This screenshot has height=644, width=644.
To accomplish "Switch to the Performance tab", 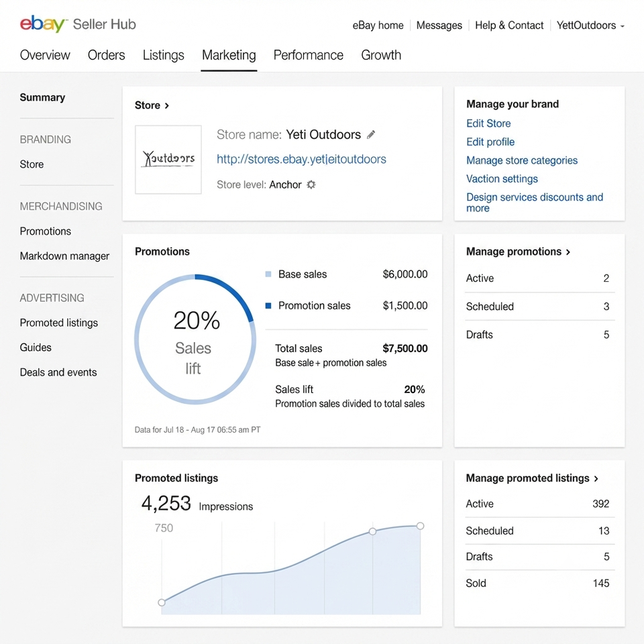I will (x=309, y=55).
